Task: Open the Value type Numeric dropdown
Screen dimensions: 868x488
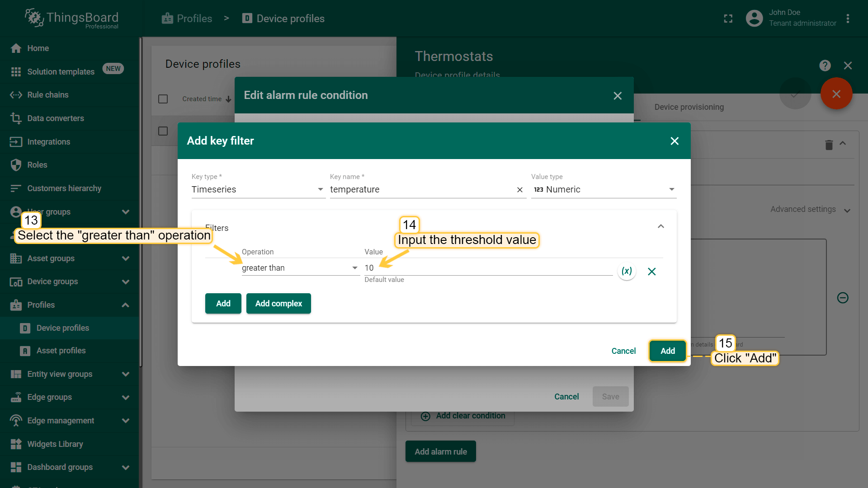Action: [x=604, y=190]
